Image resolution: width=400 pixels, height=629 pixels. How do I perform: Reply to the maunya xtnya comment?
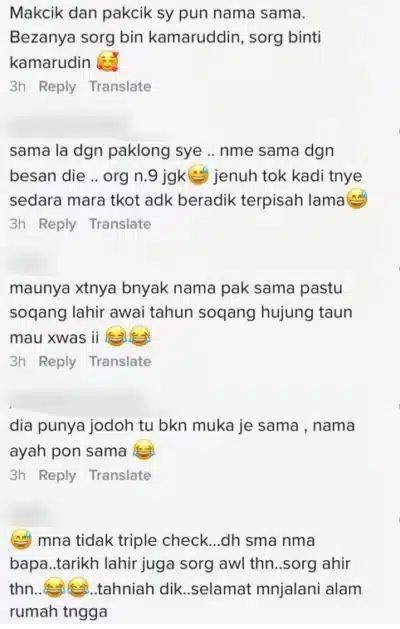[x=57, y=362]
